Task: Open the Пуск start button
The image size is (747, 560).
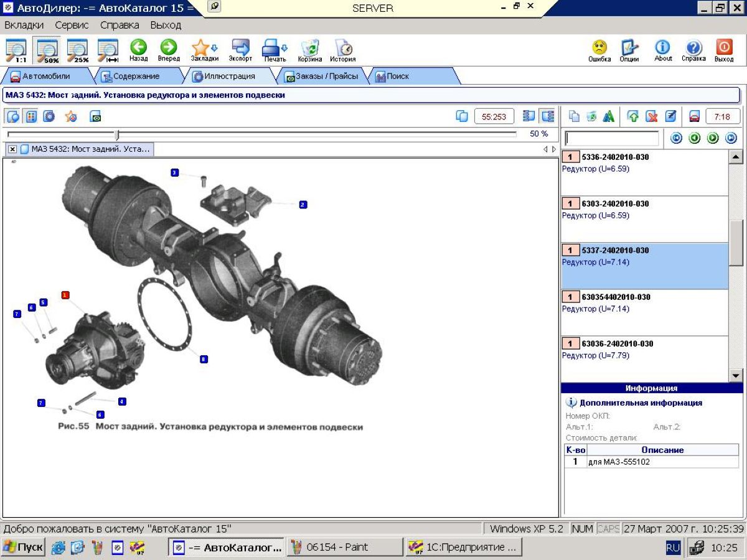Action: 23,548
